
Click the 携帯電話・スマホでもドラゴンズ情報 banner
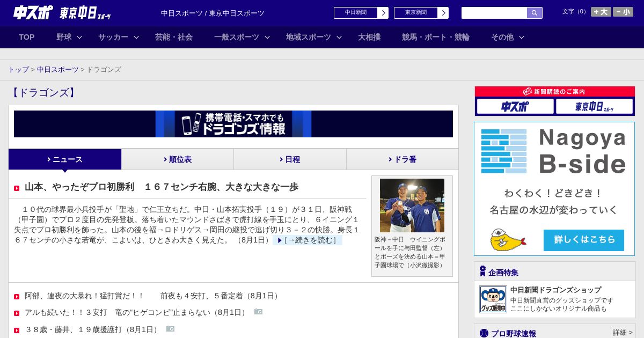click(233, 124)
